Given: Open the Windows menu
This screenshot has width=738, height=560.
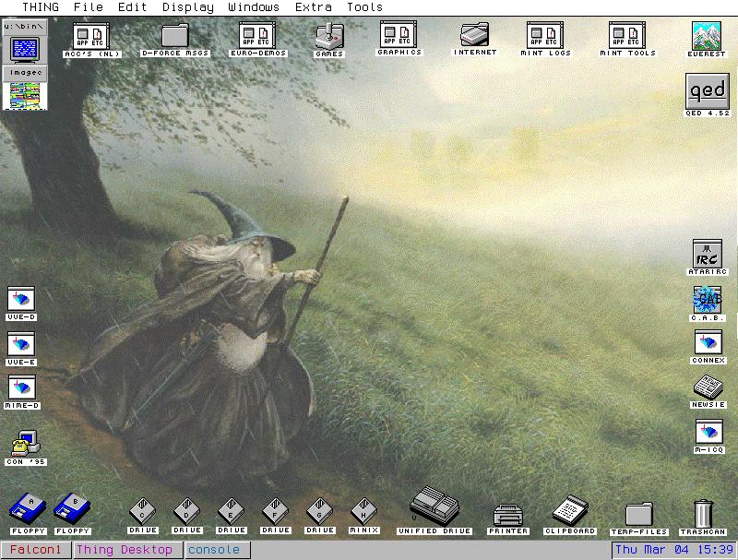Looking at the screenshot, I should 254,7.
